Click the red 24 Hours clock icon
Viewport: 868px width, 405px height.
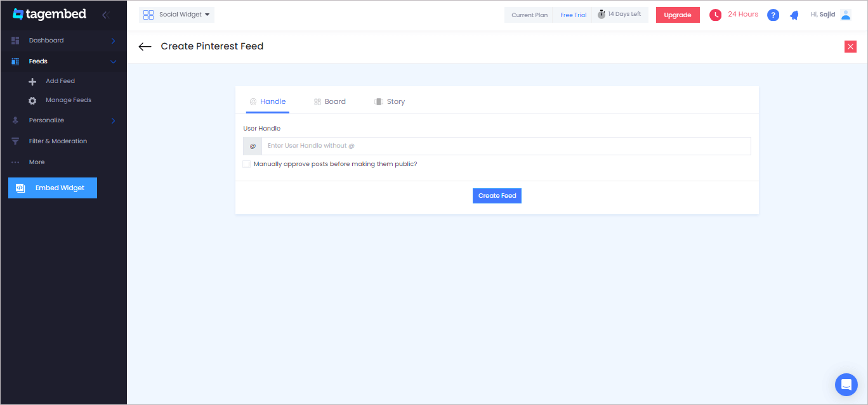coord(715,15)
